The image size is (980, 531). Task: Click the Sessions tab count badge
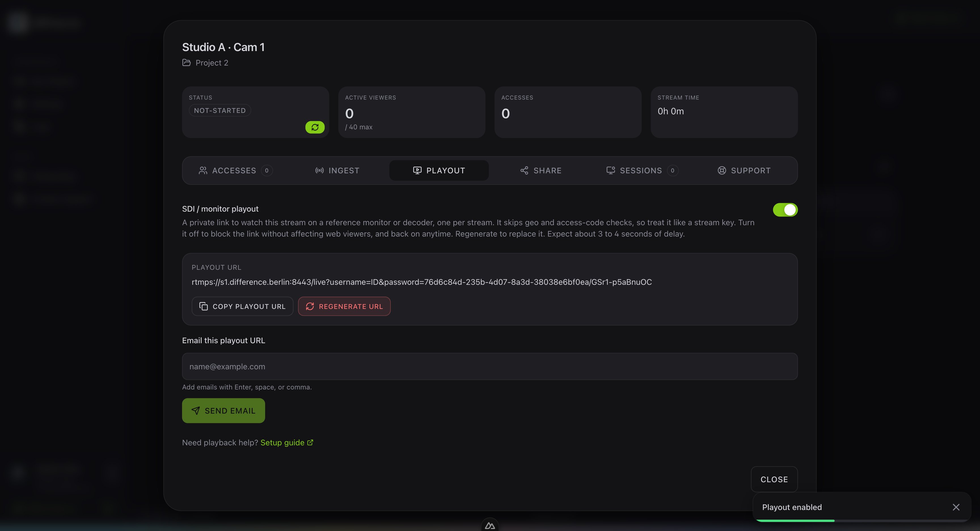click(673, 170)
